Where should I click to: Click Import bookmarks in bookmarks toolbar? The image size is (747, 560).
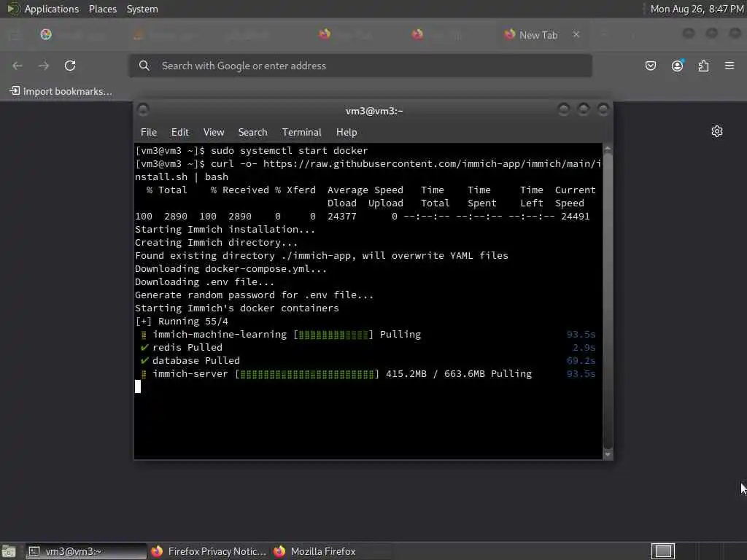61,91
